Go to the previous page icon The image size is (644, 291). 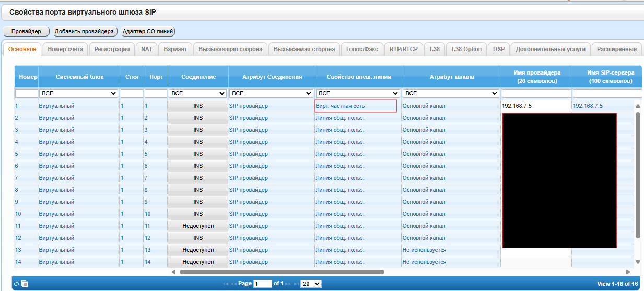(x=233, y=284)
